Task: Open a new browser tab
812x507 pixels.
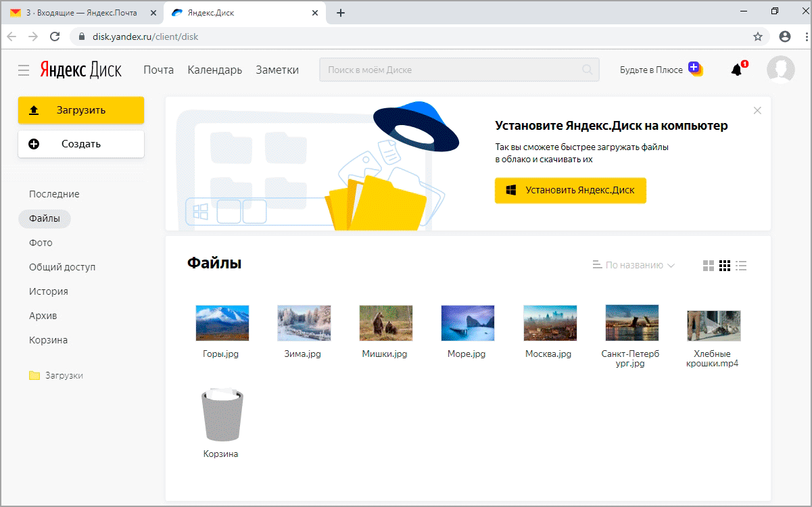Action: [341, 13]
